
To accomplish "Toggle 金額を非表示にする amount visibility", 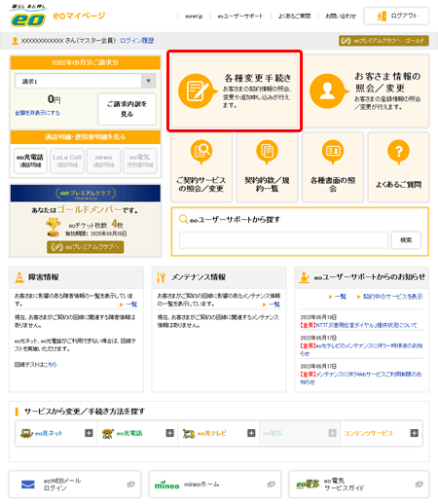I will pos(37,113).
